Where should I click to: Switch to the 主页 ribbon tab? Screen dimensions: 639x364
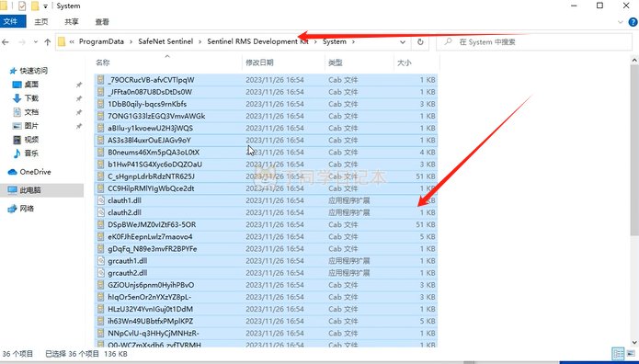pos(40,22)
